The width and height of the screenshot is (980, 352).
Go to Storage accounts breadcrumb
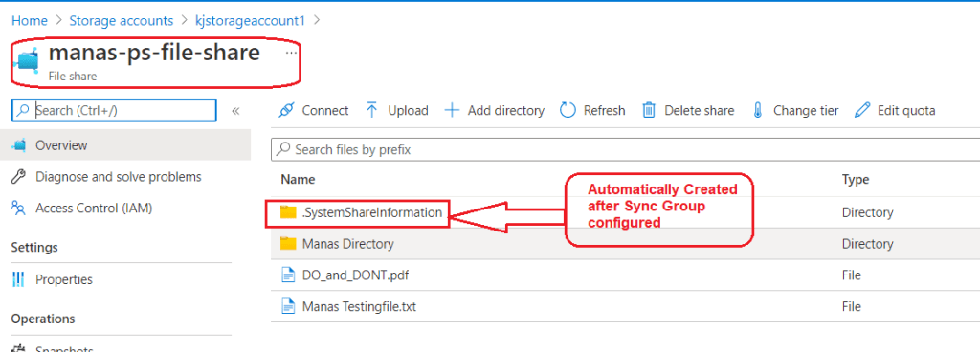click(x=122, y=21)
